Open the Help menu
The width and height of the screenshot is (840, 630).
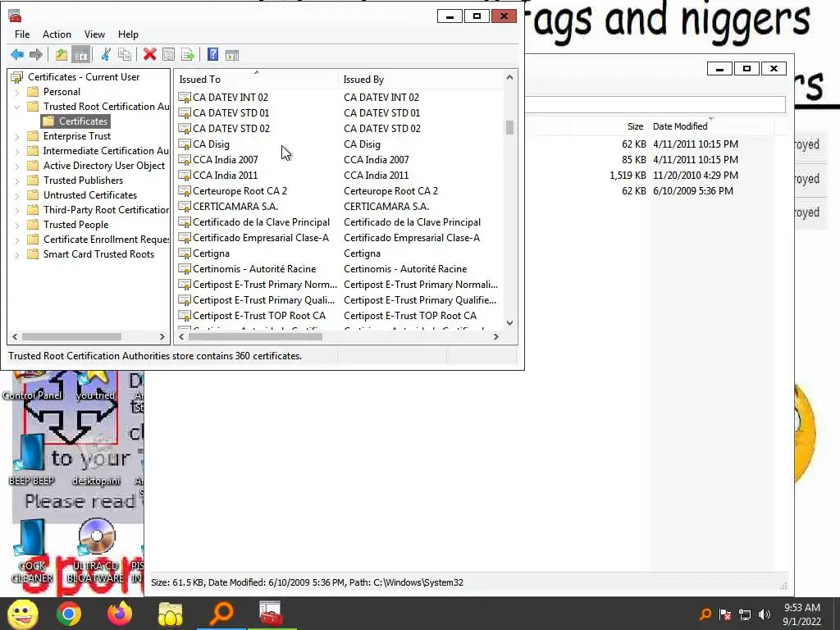[128, 34]
